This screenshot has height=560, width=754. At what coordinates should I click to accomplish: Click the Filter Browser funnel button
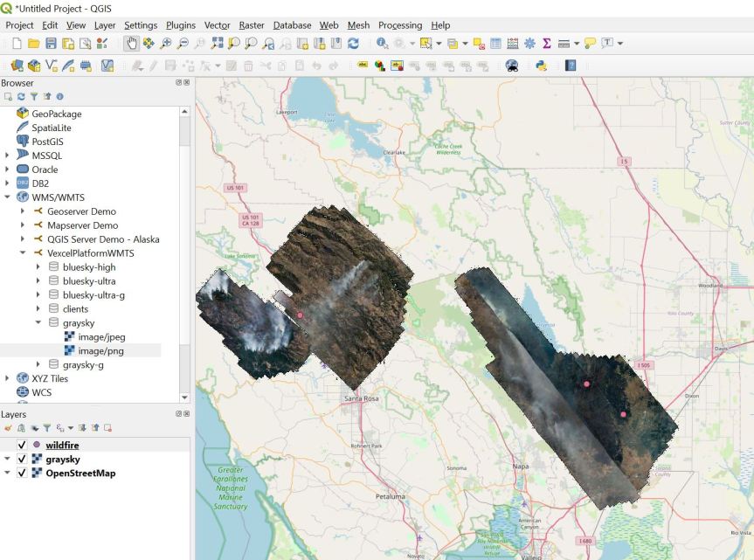click(34, 95)
